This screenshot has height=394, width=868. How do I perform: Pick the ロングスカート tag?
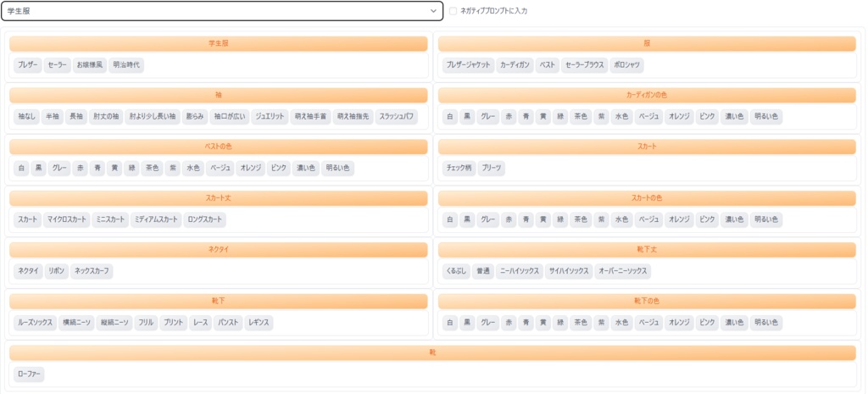[205, 219]
